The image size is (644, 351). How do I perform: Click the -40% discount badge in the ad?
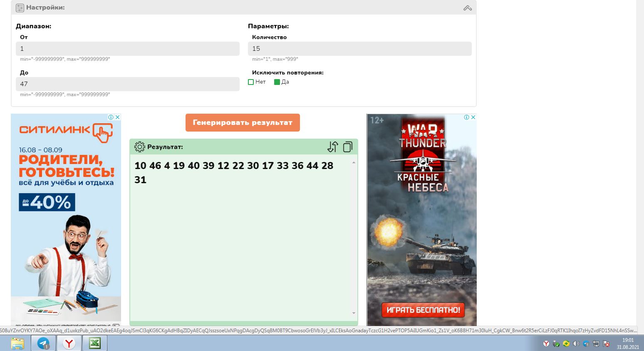(x=47, y=202)
